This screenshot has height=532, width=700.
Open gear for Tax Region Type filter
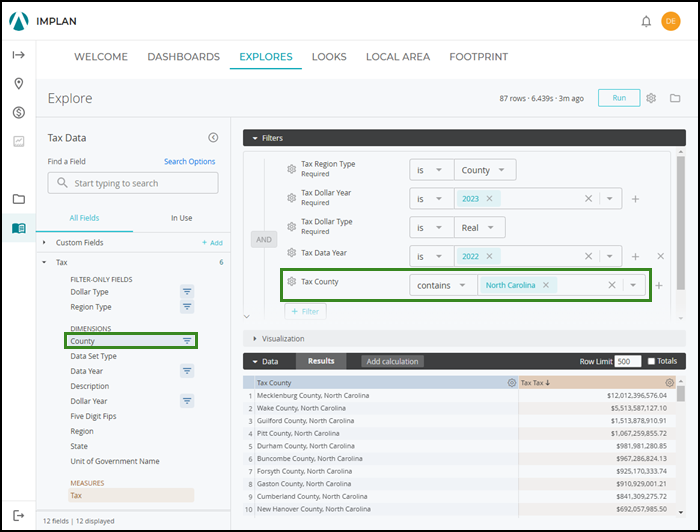(x=292, y=169)
